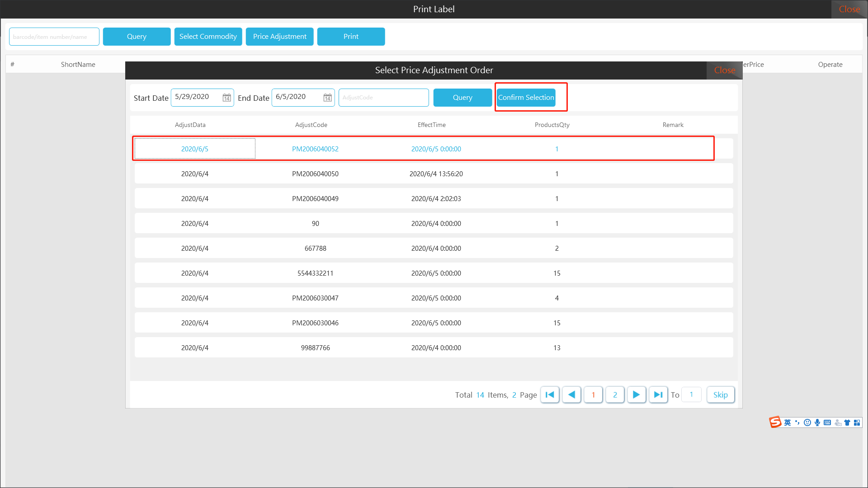Open the Sogou emoji smiley icon
Viewport: 868px width, 488px height.
[807, 422]
